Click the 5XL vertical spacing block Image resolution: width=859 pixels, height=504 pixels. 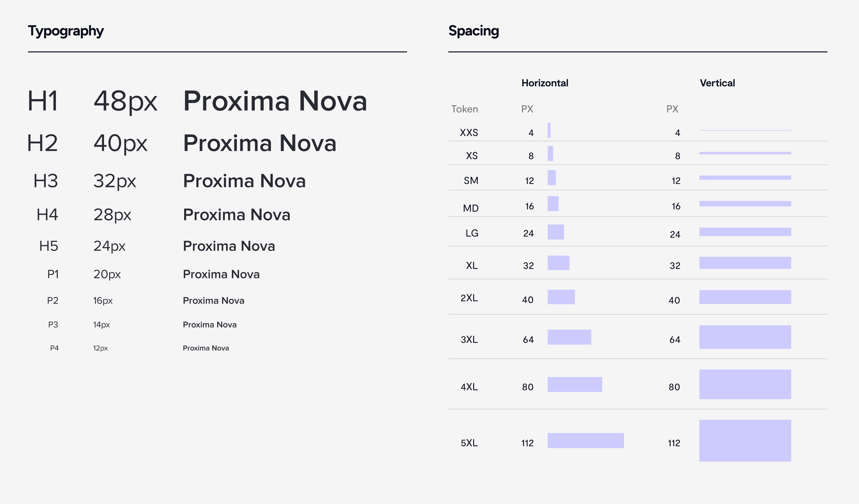pyautogui.click(x=745, y=441)
